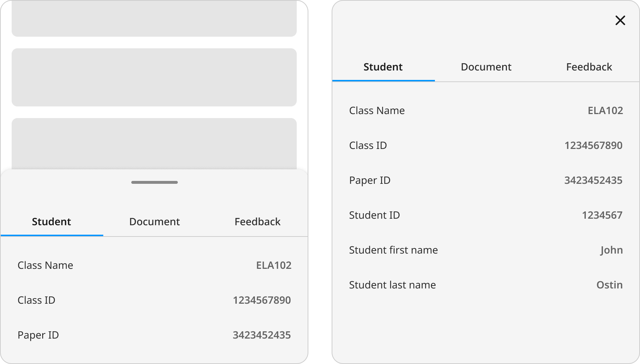This screenshot has width=640, height=364.
Task: Click Paper ID value 3423452435 in bottom sheet
Action: pos(262,335)
